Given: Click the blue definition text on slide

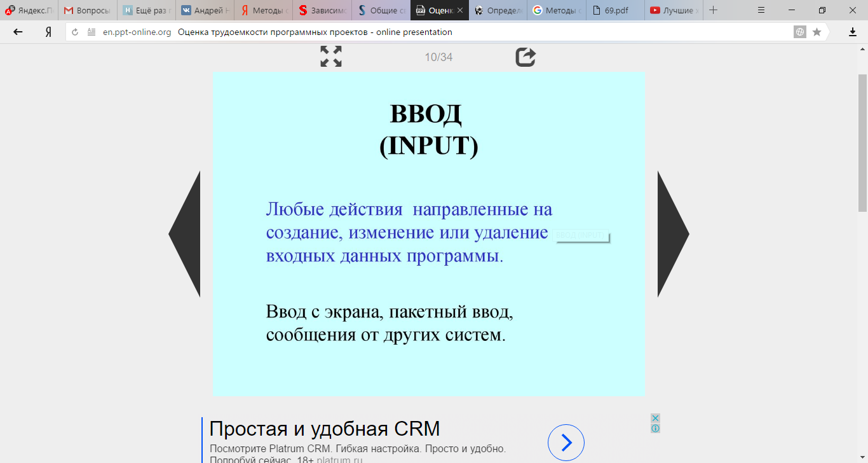Looking at the screenshot, I should pyautogui.click(x=409, y=232).
